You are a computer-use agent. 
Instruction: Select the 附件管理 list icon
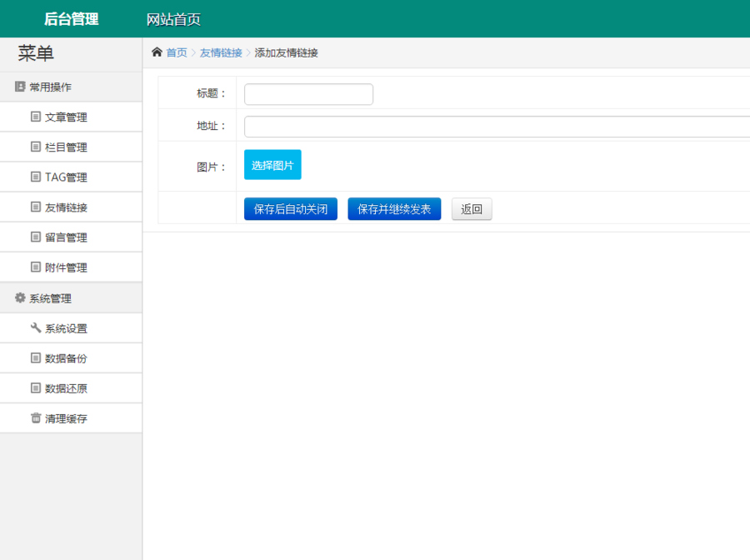click(35, 267)
